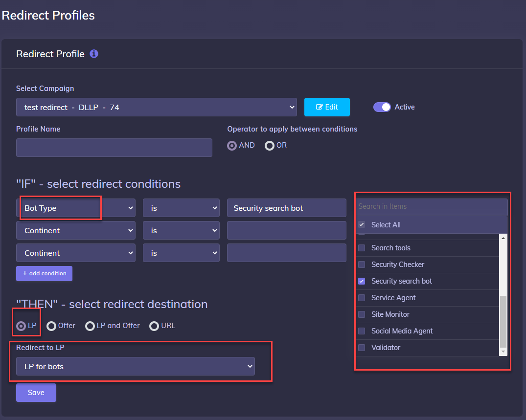Image resolution: width=526 pixels, height=420 pixels.
Task: Toggle the Active switch off
Action: click(x=382, y=107)
